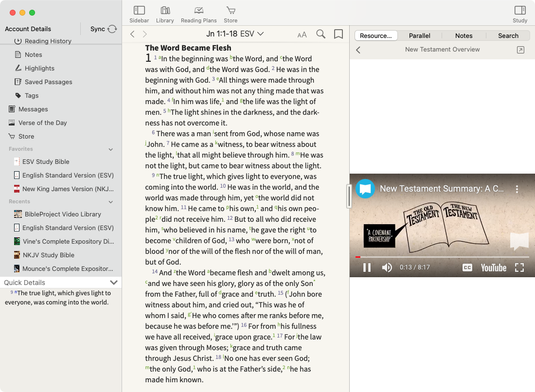Open New King James Version favorite
The width and height of the screenshot is (535, 392).
point(64,189)
